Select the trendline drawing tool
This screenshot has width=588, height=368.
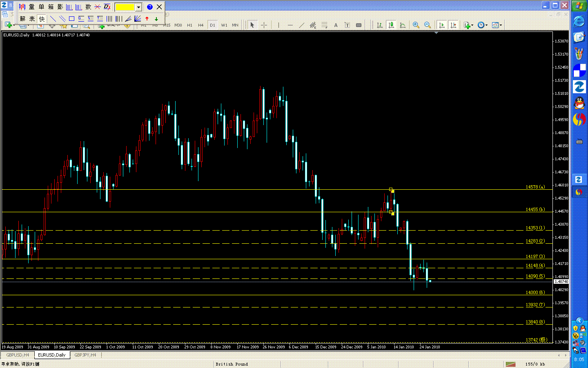(x=301, y=25)
